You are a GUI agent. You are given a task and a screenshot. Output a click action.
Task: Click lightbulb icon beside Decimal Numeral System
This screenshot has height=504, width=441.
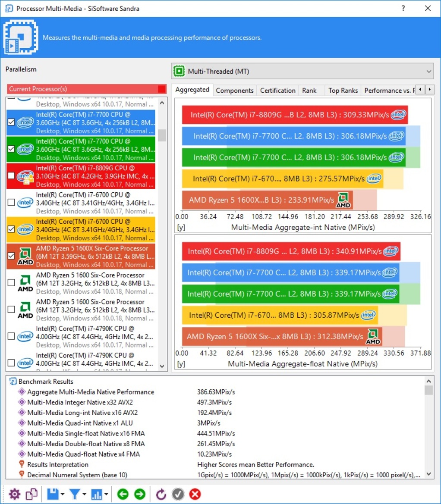(22, 475)
